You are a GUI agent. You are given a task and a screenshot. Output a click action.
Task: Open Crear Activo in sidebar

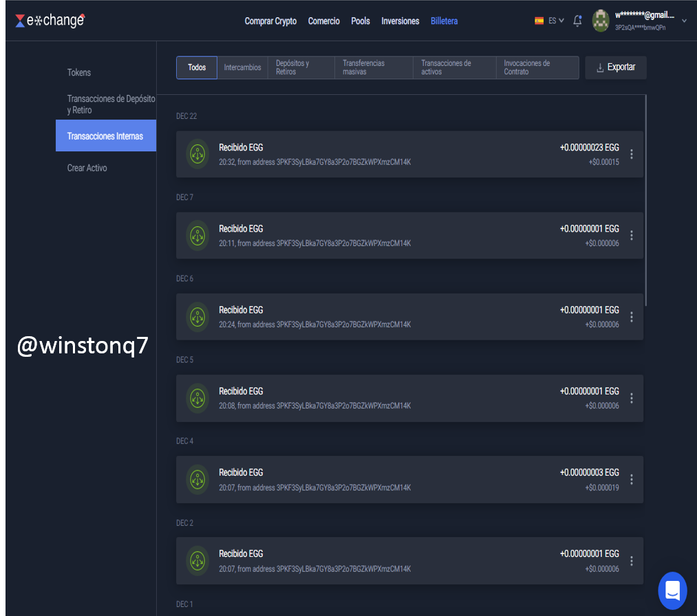[87, 168]
